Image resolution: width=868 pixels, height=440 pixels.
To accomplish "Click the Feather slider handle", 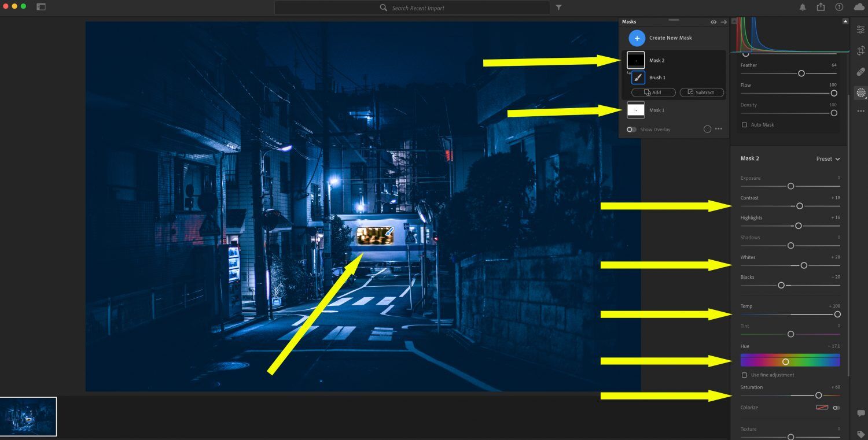I will click(x=801, y=73).
